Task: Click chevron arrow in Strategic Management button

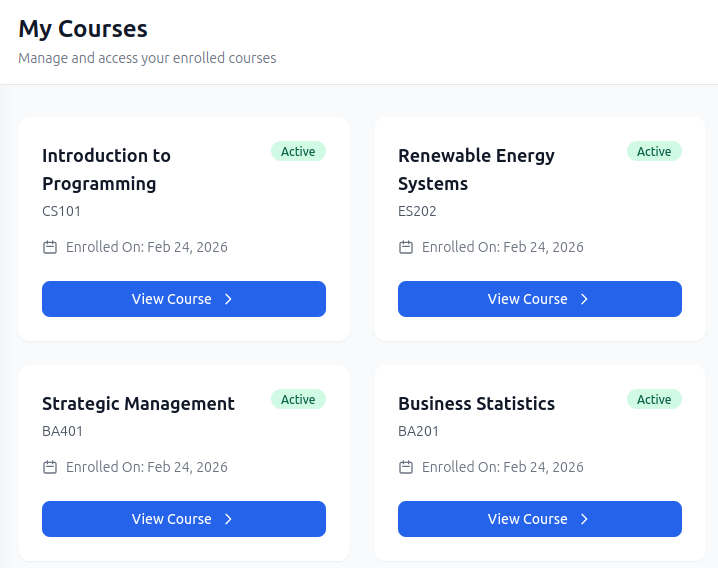Action: pyautogui.click(x=228, y=519)
